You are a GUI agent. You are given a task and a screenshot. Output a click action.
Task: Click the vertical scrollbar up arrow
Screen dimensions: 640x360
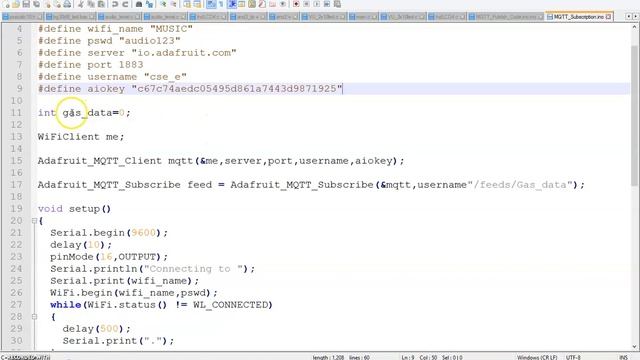[635, 27]
